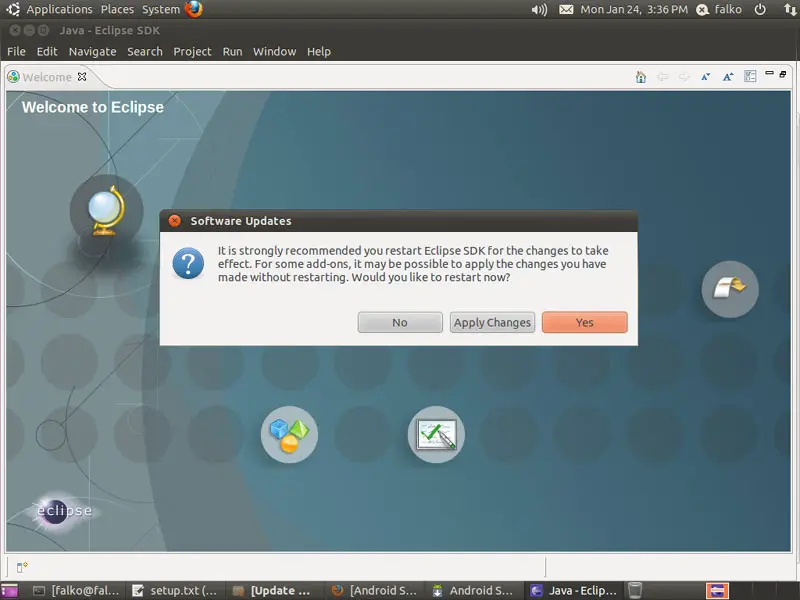Open the Project menu
The image size is (800, 600).
pyautogui.click(x=192, y=51)
